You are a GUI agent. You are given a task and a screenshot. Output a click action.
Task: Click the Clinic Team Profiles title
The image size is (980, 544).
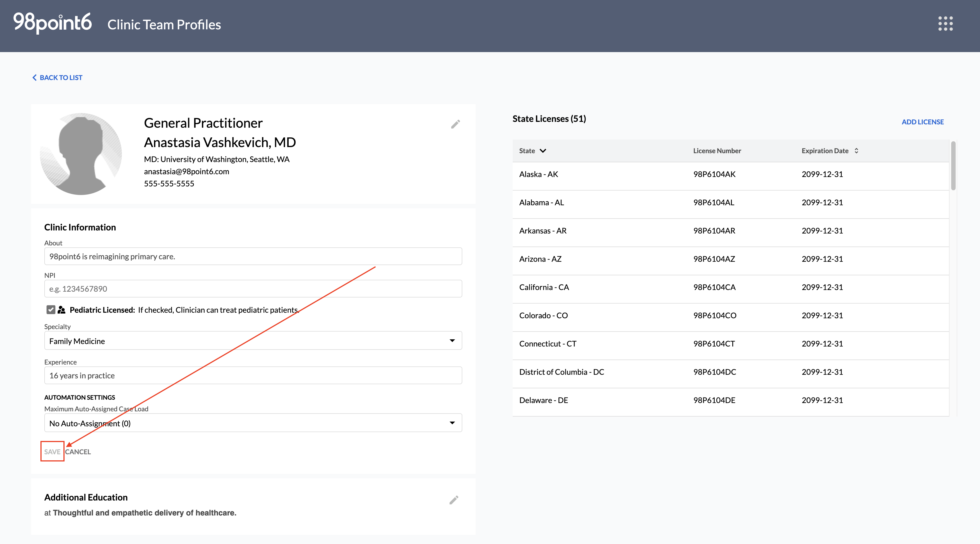tap(164, 25)
